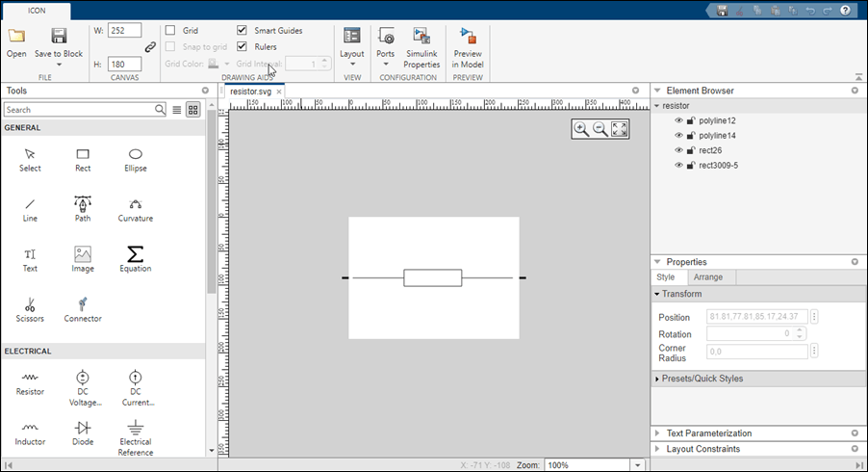Viewport: 868px width, 472px height.
Task: Insert the DC Current source element
Action: pyautogui.click(x=136, y=388)
